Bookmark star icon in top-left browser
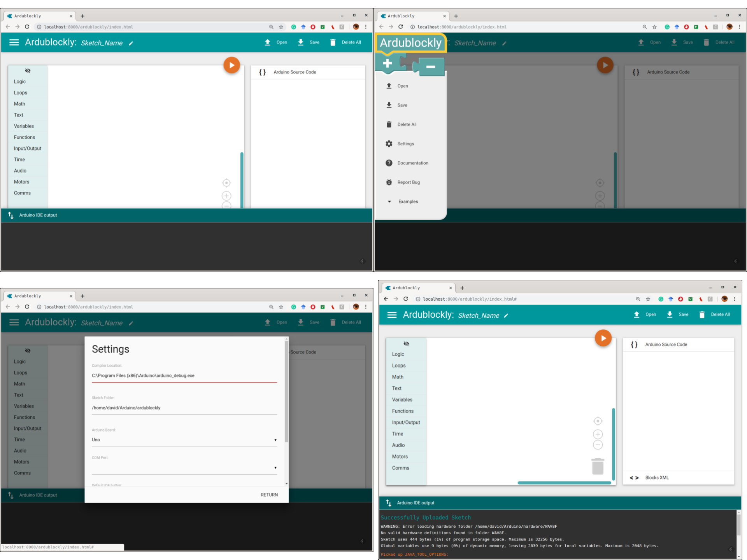The height and width of the screenshot is (560, 747). pos(281,27)
